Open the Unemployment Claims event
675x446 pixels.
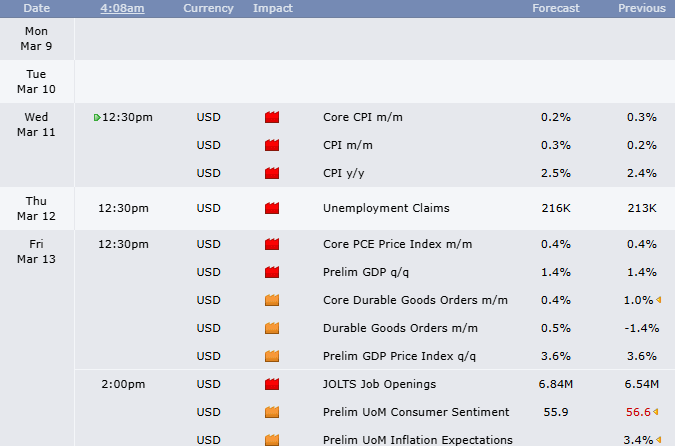386,208
